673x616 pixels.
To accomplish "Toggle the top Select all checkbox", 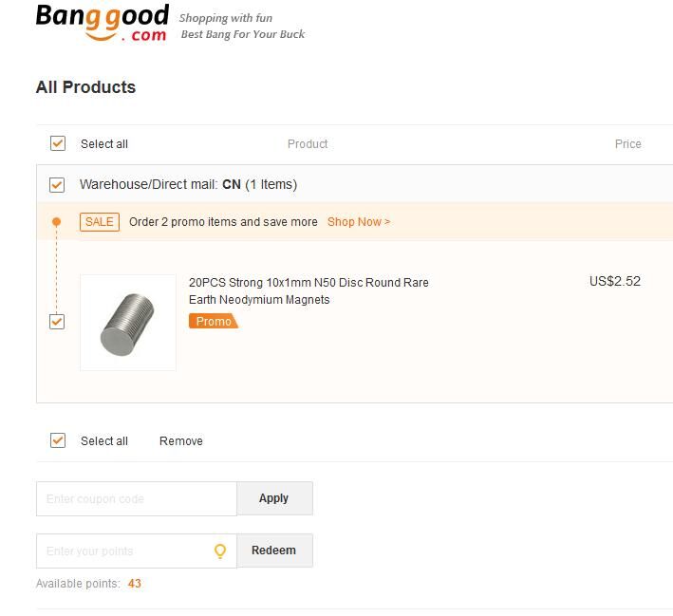I will (x=58, y=143).
